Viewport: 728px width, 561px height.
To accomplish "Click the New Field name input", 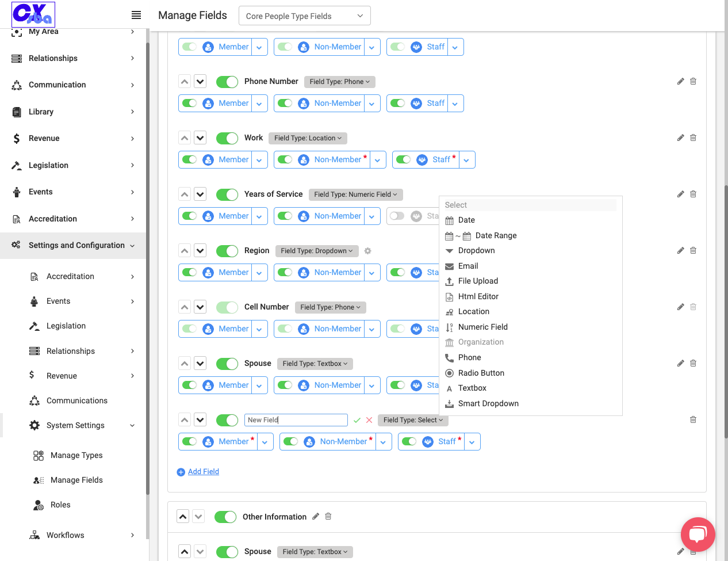I will (x=296, y=420).
